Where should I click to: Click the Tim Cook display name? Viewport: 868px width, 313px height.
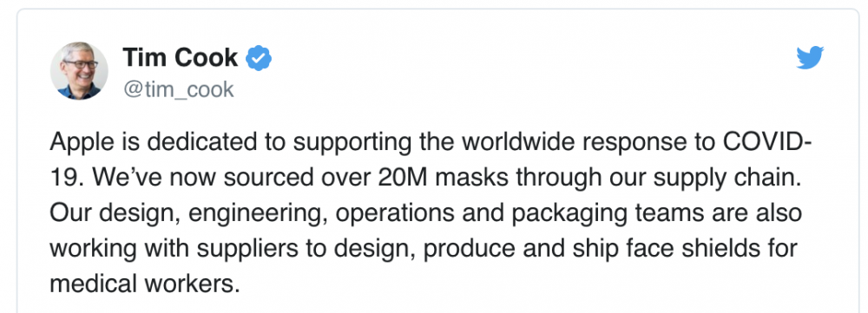(x=181, y=57)
